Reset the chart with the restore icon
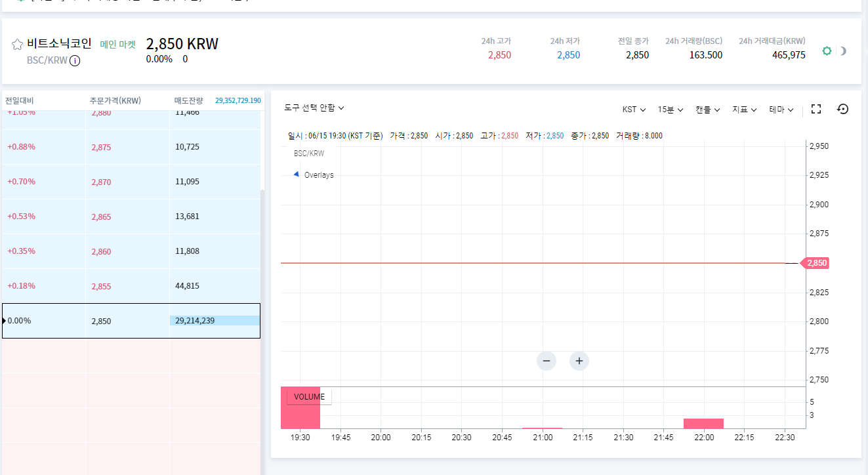Viewport: 868px width, 475px height. (x=843, y=109)
